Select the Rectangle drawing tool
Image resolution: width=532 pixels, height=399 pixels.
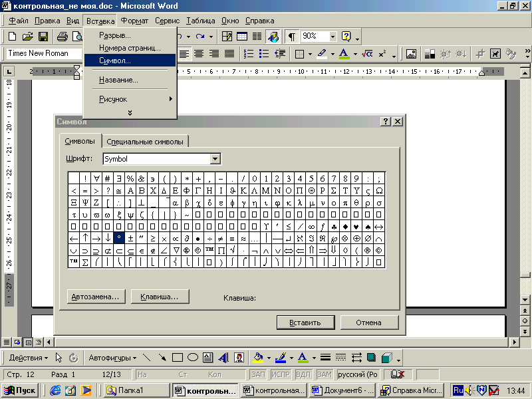(x=178, y=357)
